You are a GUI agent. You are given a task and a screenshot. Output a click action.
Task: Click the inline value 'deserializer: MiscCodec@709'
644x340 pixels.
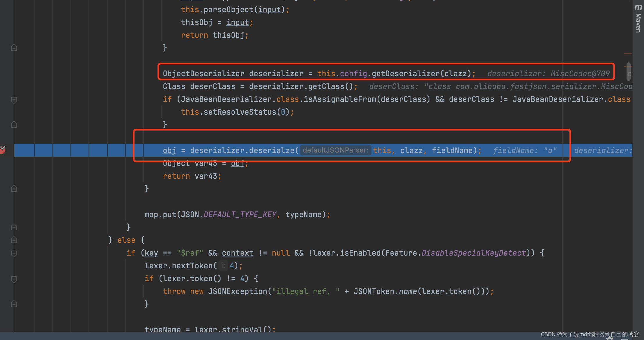(x=549, y=74)
